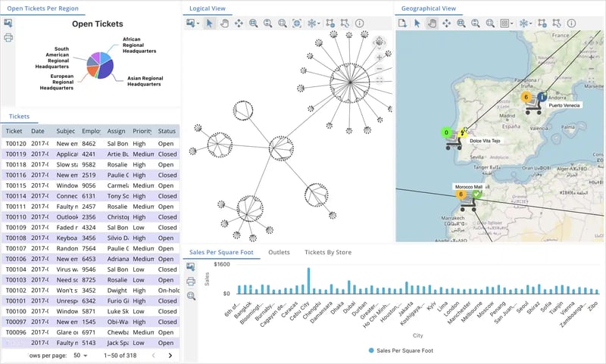Open rows per page 50 dropdown
The image size is (606, 364).
coord(80,355)
